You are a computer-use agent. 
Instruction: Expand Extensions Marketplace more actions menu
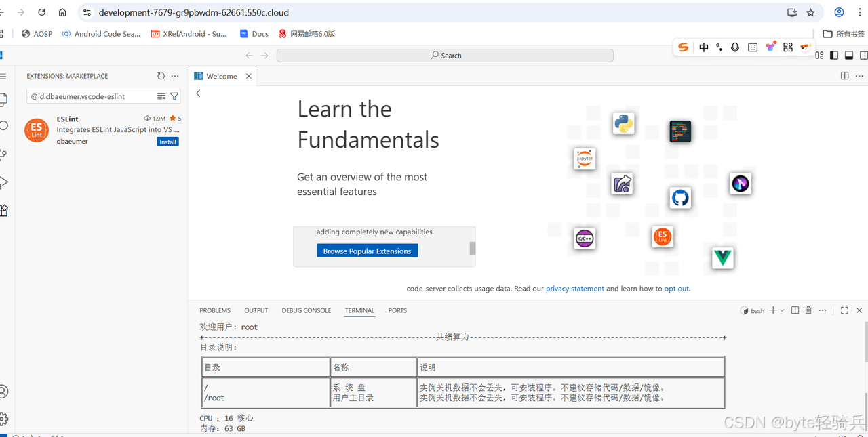[x=175, y=76]
